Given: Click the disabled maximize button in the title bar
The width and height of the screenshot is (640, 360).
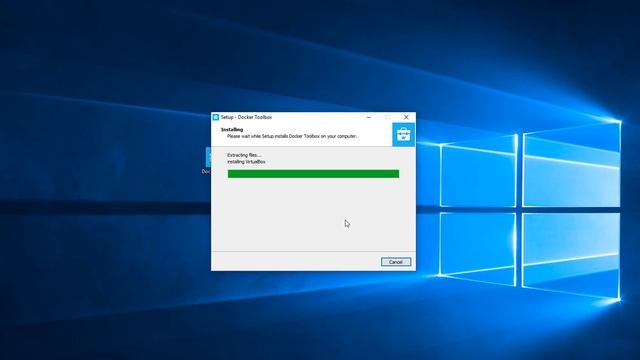Looking at the screenshot, I should (x=387, y=117).
